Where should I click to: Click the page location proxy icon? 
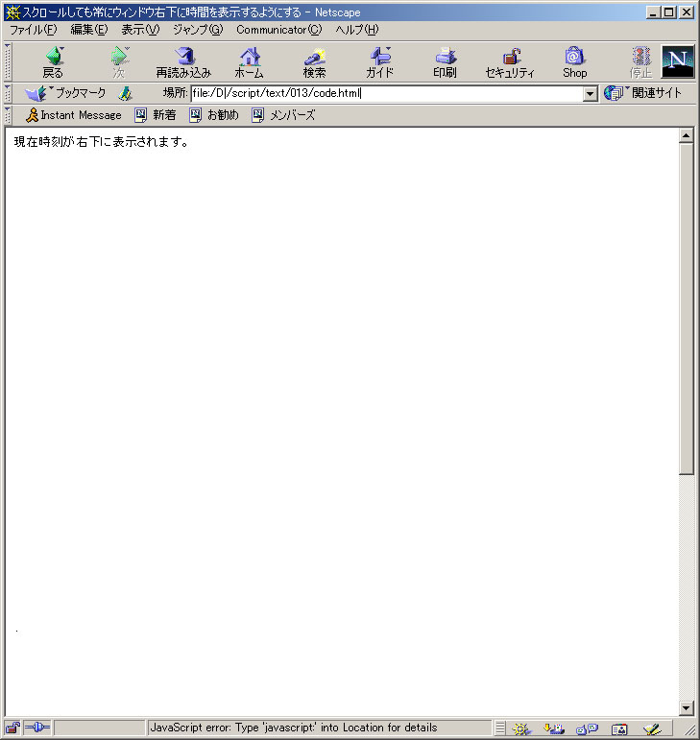click(x=125, y=93)
